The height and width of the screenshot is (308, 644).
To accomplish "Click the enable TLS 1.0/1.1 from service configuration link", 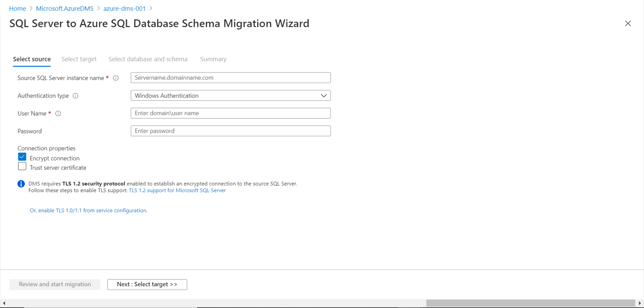I will [x=89, y=210].
